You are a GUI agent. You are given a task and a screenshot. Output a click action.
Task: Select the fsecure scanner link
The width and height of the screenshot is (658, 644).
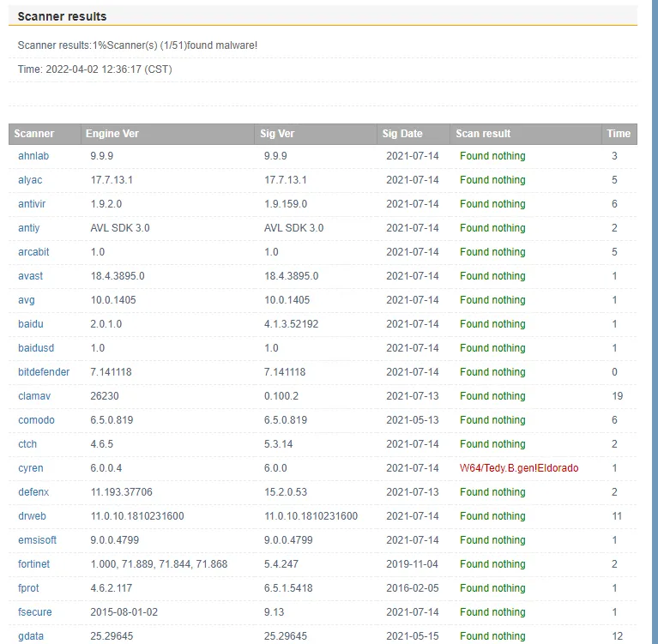tap(35, 612)
